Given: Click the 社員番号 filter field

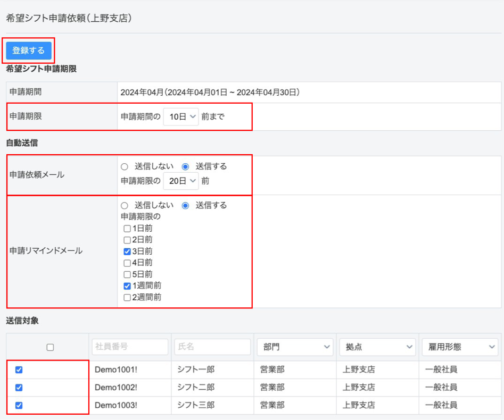Looking at the screenshot, I should pyautogui.click(x=130, y=347).
